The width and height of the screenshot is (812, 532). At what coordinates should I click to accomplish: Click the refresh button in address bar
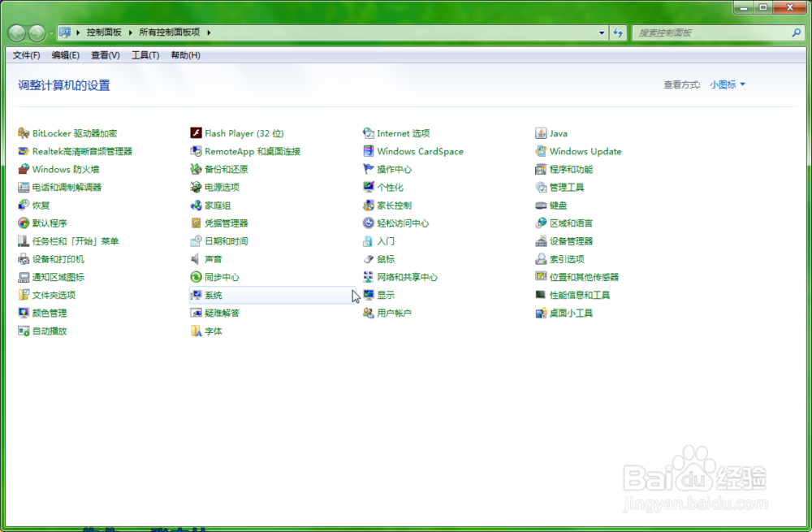pos(618,32)
